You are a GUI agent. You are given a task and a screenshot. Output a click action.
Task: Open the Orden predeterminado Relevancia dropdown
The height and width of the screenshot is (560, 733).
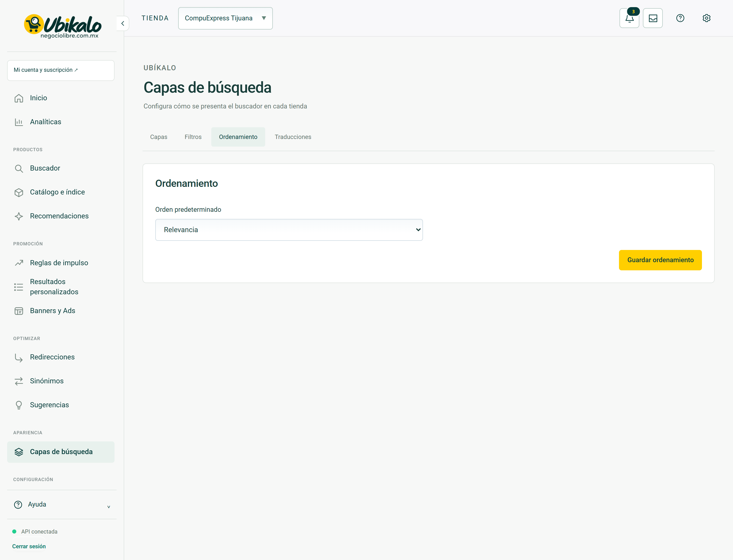click(289, 230)
